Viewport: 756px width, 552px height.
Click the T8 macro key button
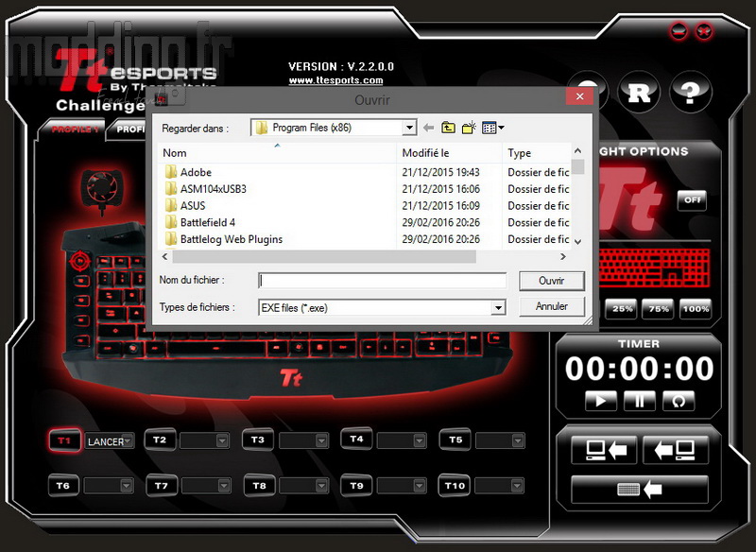click(259, 486)
